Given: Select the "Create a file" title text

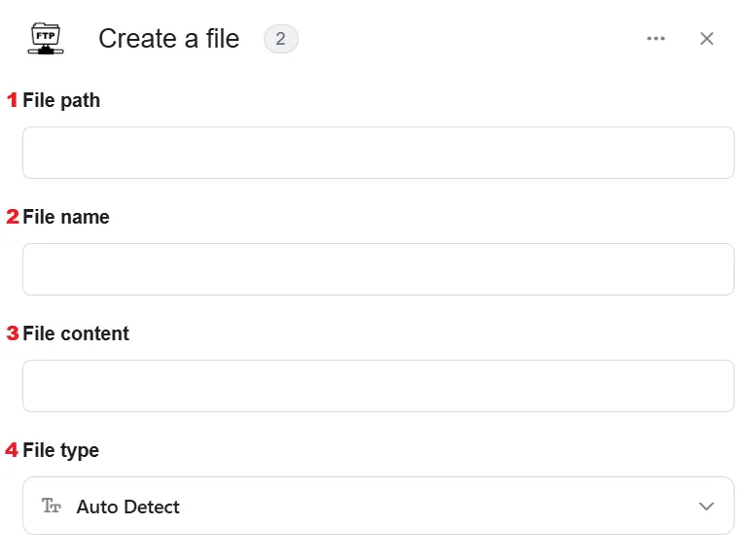Looking at the screenshot, I should click(168, 39).
